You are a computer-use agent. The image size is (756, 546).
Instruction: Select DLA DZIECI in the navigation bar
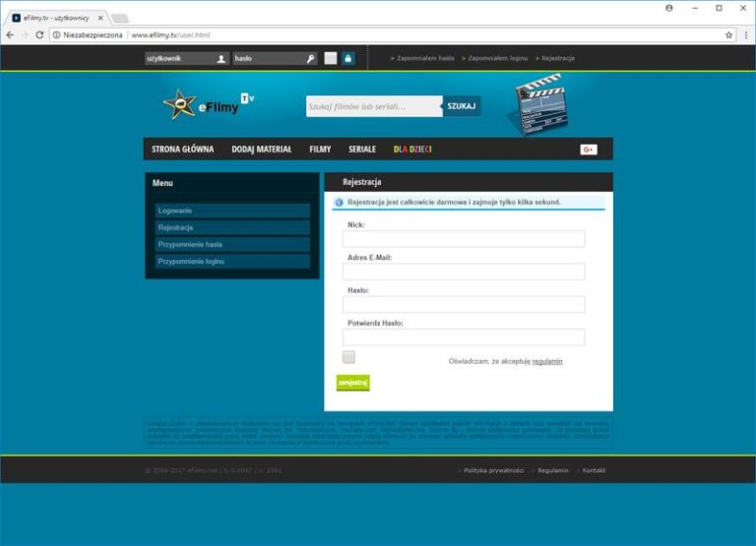pos(412,150)
